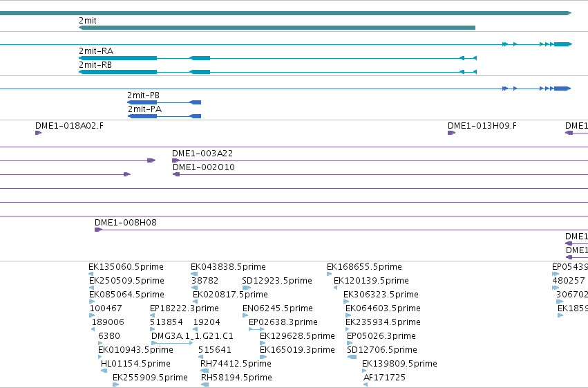The width and height of the screenshot is (588, 388).
Task: Open the DMG3A.1_1.G21.C1 feature label
Action: (192, 336)
